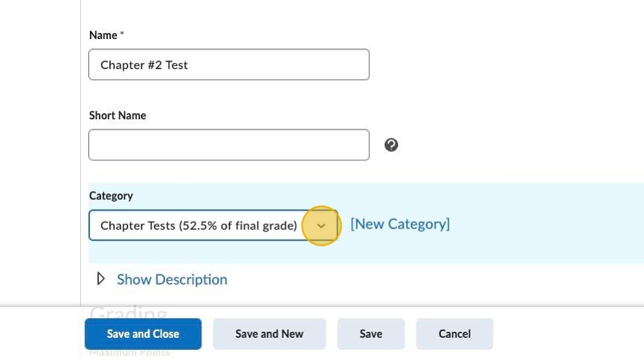Click the Maximum Points label under Grading
The image size is (644, 361).
pos(130,353)
